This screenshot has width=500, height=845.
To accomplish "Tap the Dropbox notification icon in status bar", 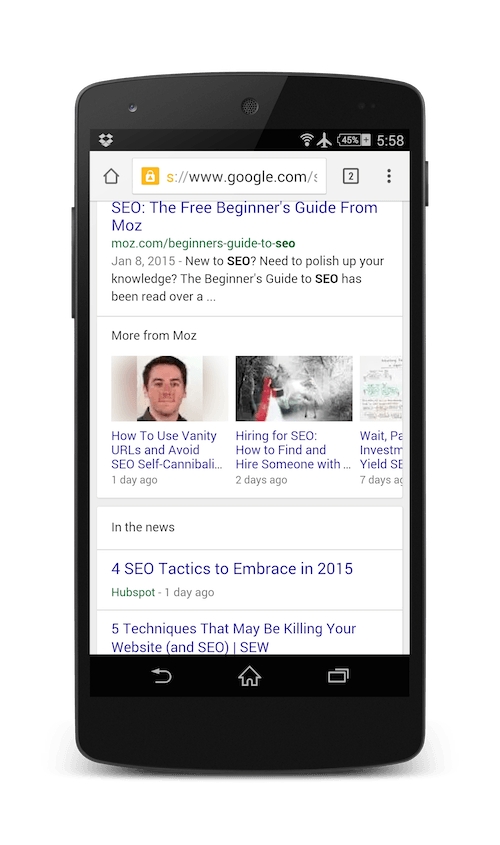I will (x=106, y=140).
